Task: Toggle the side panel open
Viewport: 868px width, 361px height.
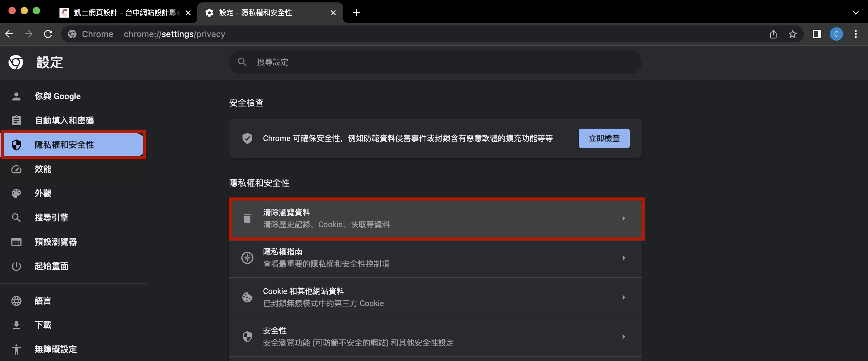Action: pos(816,34)
